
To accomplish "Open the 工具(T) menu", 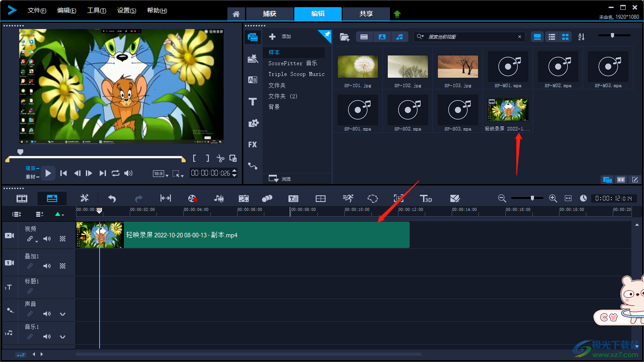I will [97, 11].
